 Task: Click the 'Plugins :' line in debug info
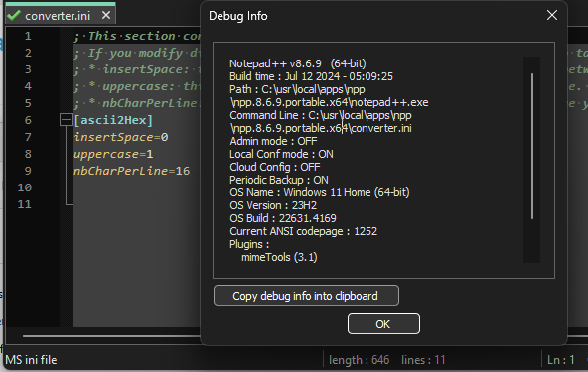point(249,244)
